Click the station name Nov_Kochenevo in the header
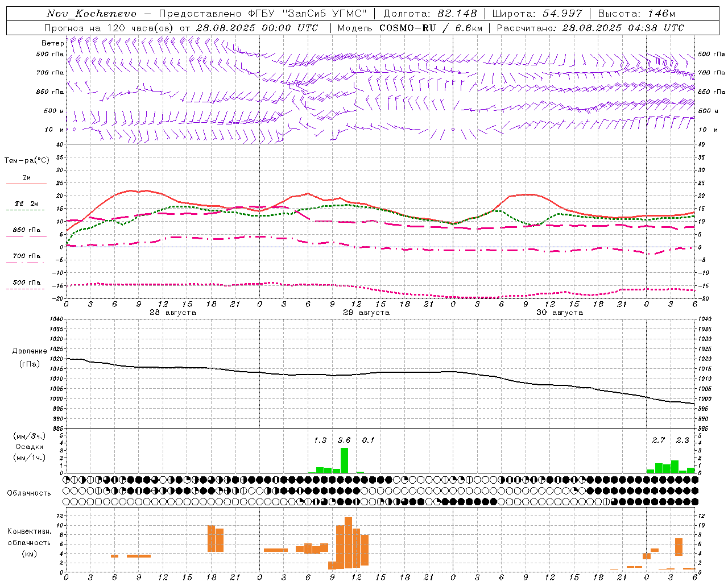 [92, 14]
